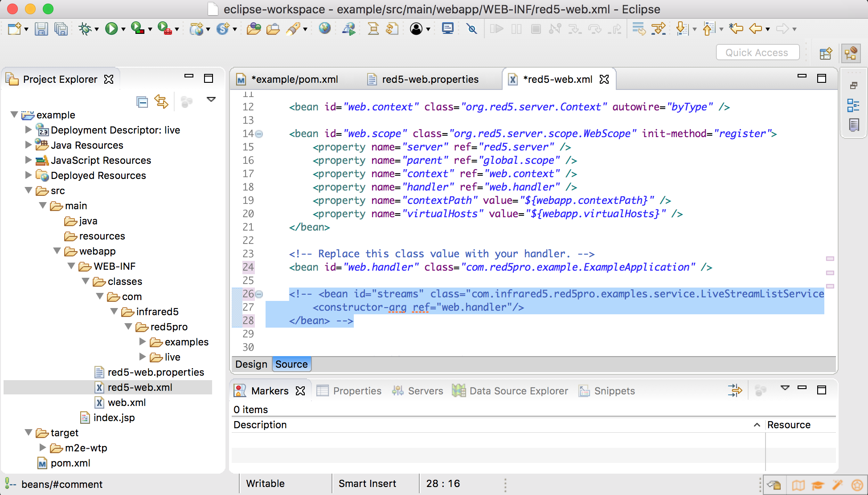
Task: Collapse the bean fold marker on line 14
Action: 259,134
